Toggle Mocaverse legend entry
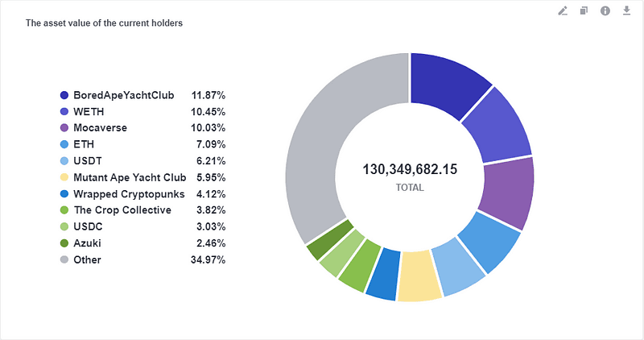 [x=142, y=128]
